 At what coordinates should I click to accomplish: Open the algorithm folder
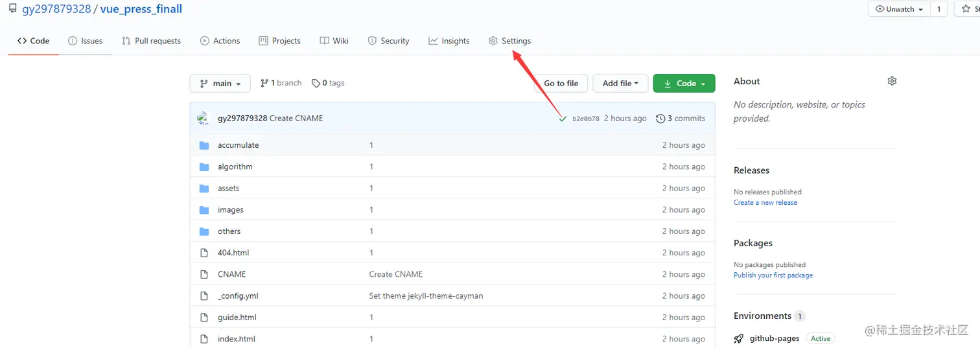pos(235,167)
